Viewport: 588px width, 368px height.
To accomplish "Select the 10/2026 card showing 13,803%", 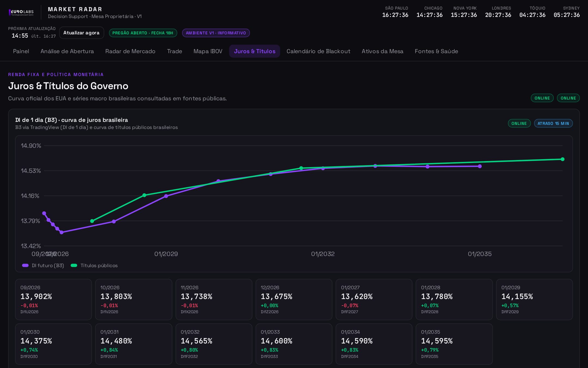I will (x=134, y=299).
